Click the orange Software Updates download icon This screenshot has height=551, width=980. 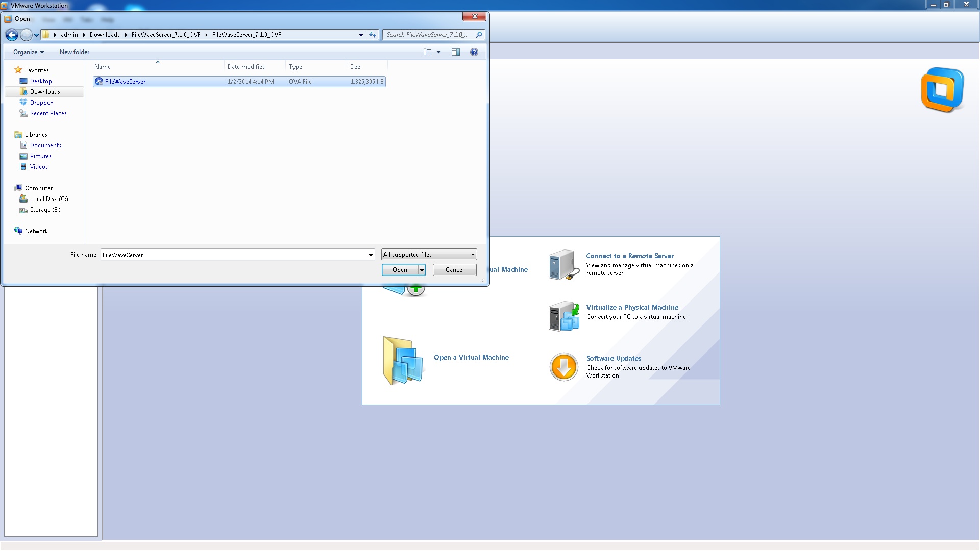pyautogui.click(x=564, y=367)
